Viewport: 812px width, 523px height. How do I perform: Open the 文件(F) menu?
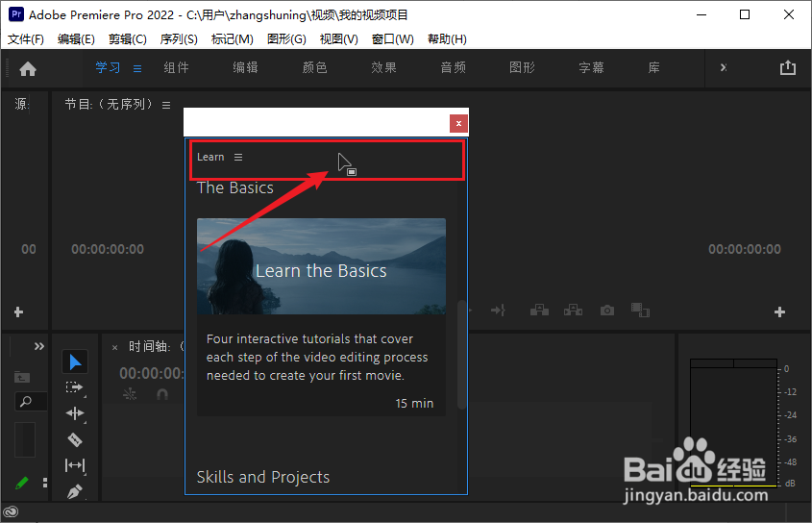tap(26, 38)
